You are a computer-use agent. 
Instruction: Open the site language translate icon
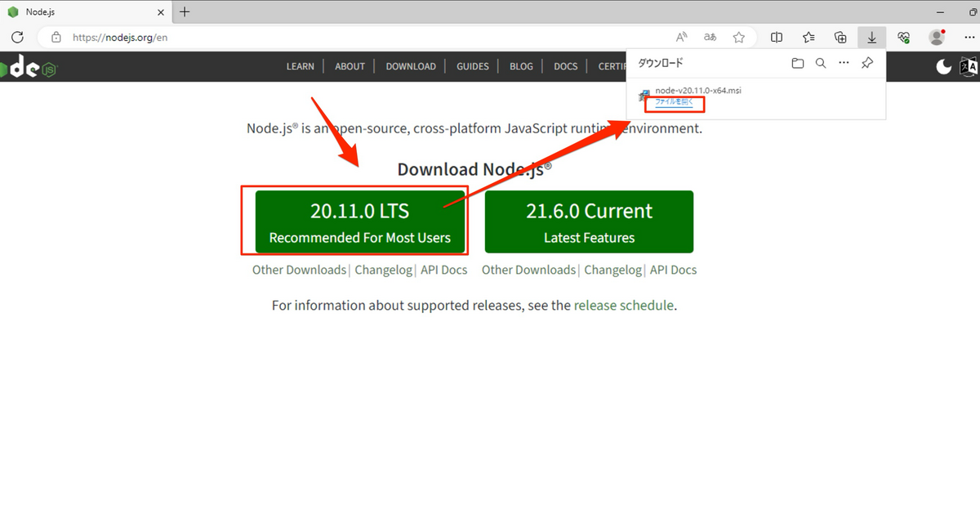pyautogui.click(x=969, y=67)
